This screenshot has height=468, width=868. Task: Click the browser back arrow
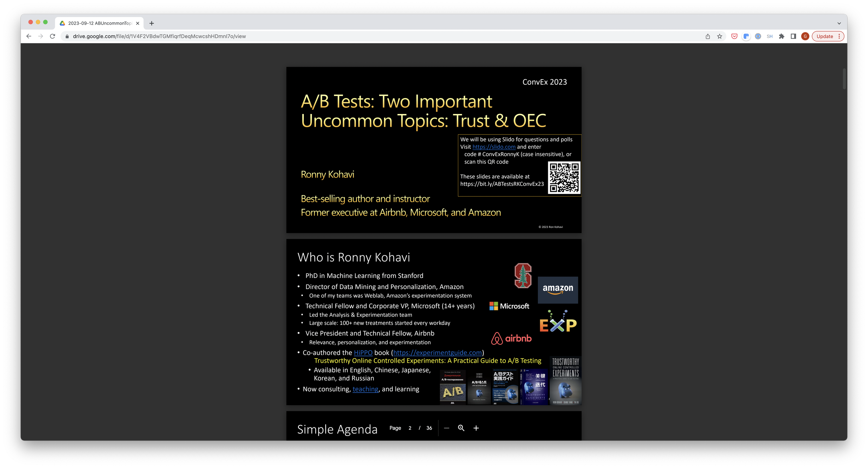coord(29,36)
